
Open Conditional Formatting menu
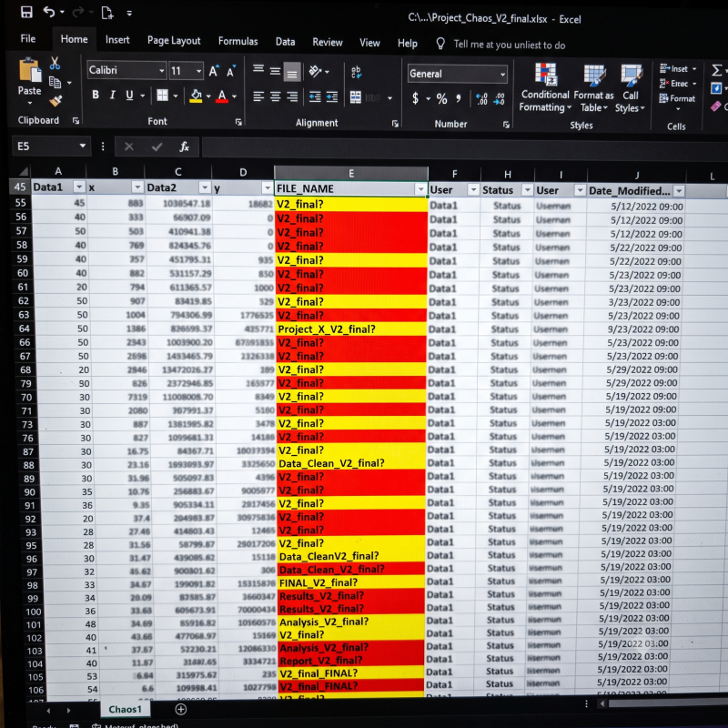[544, 87]
